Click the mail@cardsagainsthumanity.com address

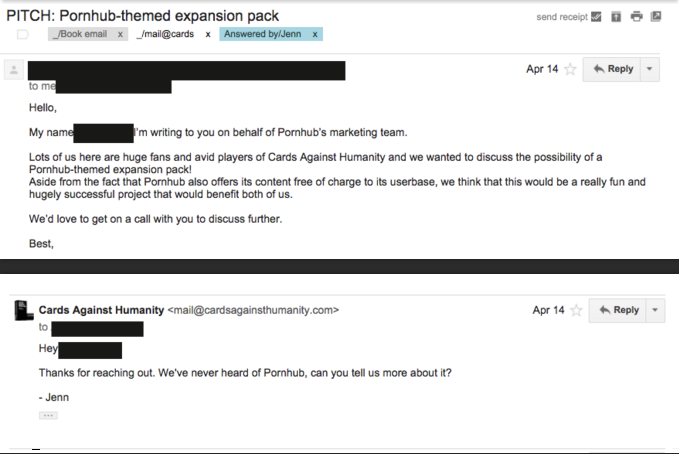click(253, 310)
